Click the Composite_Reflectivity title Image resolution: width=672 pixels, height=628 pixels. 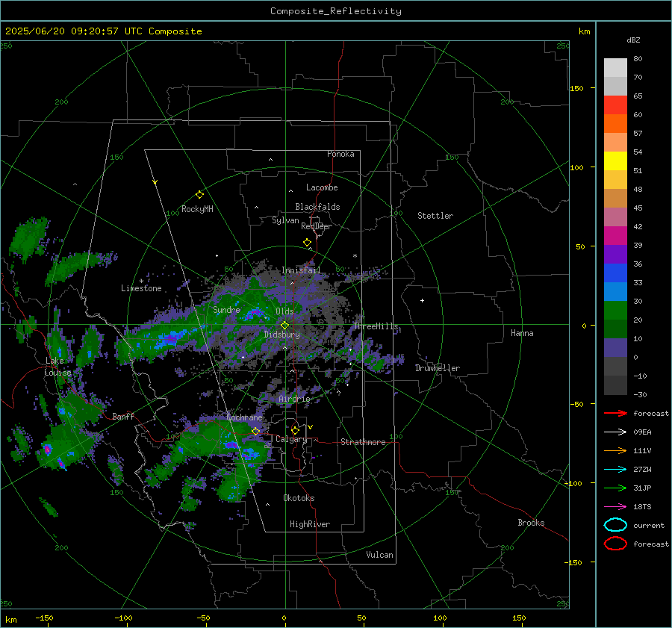336,11
